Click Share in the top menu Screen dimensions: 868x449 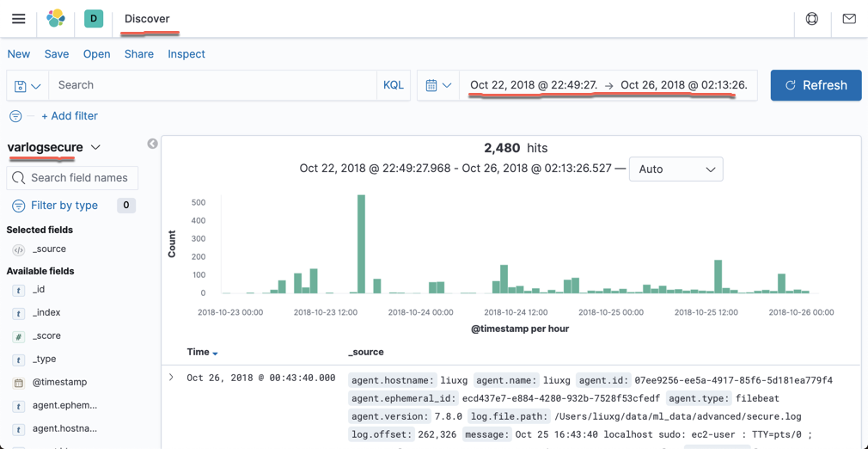coord(139,54)
